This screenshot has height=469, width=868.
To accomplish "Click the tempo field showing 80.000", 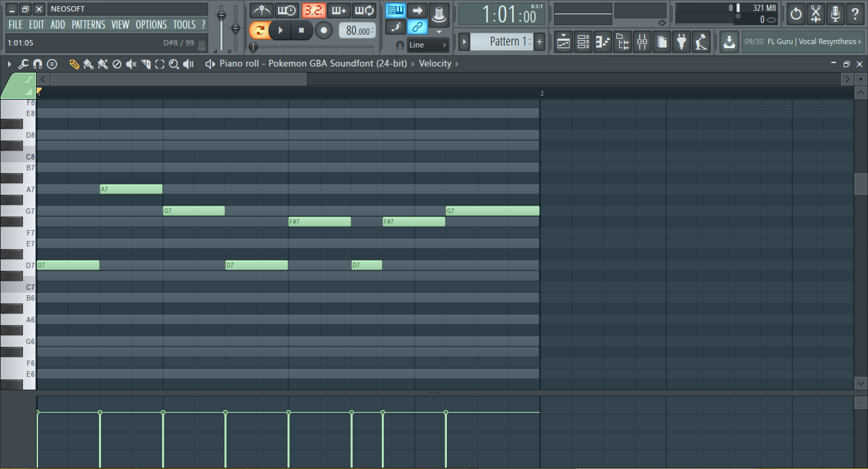I will (357, 31).
